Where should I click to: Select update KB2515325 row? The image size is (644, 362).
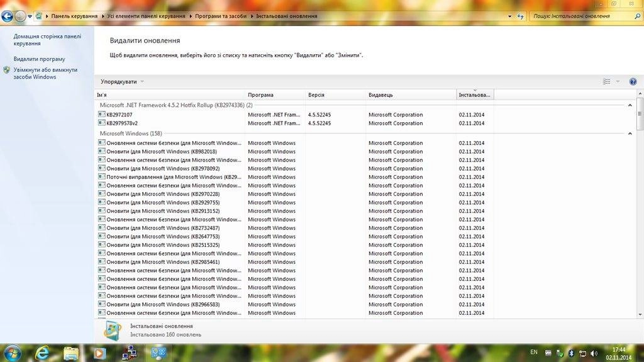tap(296, 245)
